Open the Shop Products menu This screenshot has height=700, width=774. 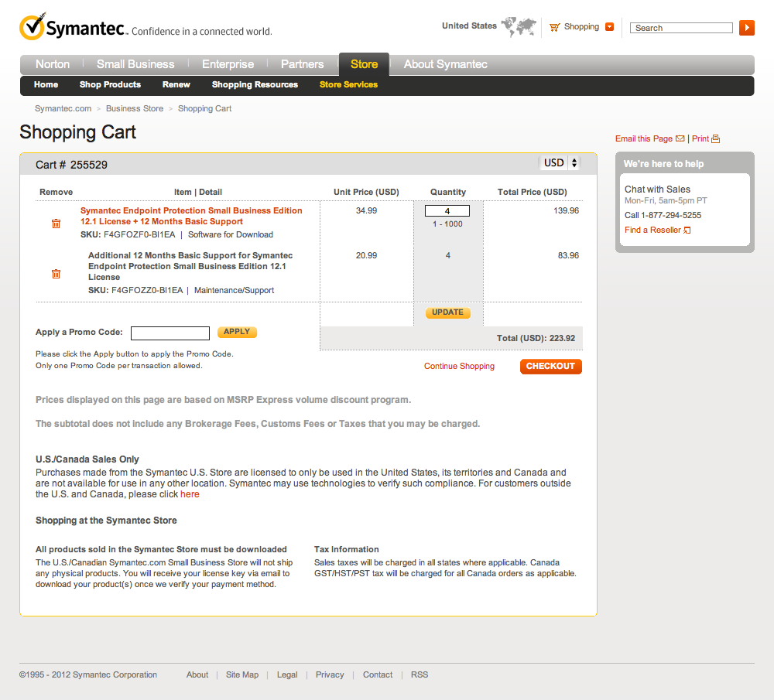pyautogui.click(x=109, y=85)
